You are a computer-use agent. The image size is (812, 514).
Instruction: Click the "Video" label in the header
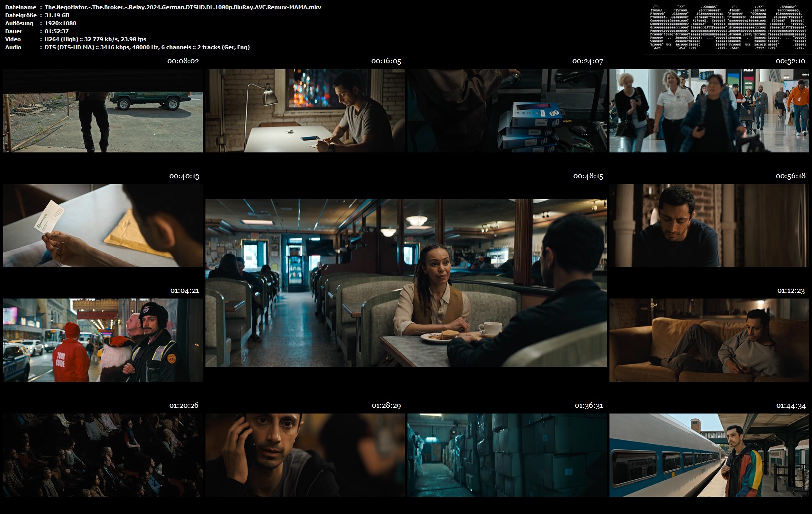pos(13,39)
